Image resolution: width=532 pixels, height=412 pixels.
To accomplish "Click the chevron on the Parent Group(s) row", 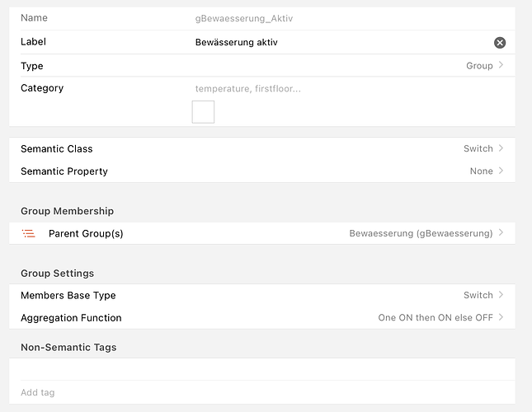I will coord(501,232).
